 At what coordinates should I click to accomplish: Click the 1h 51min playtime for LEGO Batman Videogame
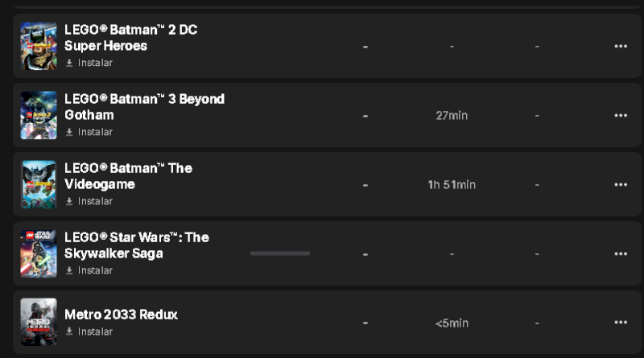coord(452,184)
